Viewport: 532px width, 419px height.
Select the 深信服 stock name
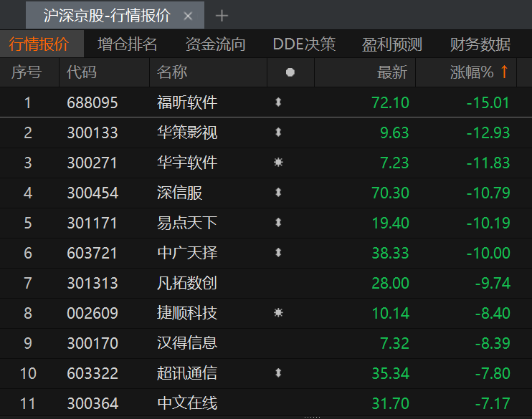click(x=179, y=193)
